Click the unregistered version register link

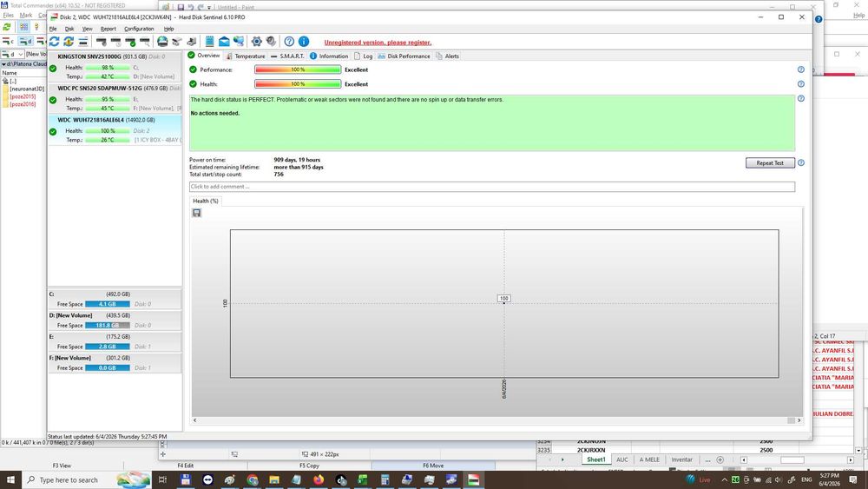pyautogui.click(x=378, y=43)
